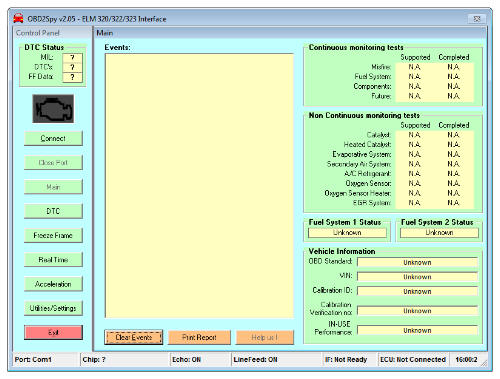Click the Secondary Air System Completed value
The height and width of the screenshot is (379, 500).
[454, 164]
